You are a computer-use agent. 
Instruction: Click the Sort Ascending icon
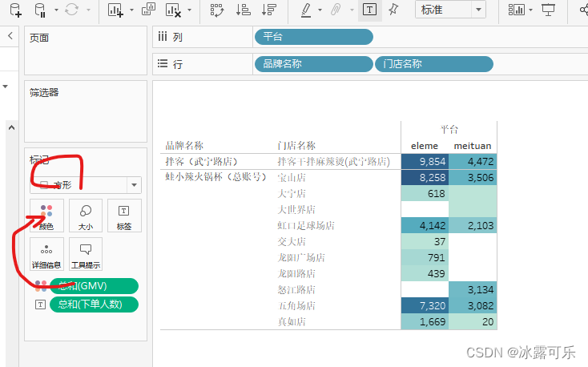pyautogui.click(x=243, y=10)
